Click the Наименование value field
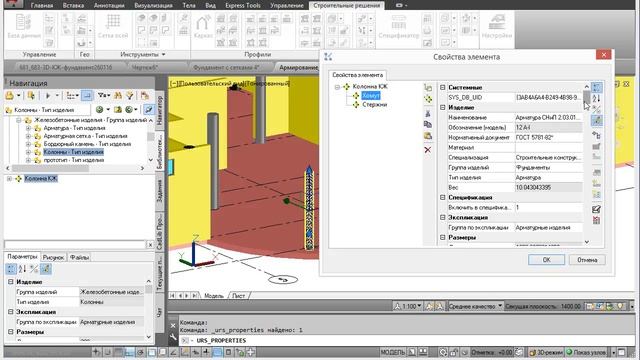This screenshot has height=360, width=640. 549,118
